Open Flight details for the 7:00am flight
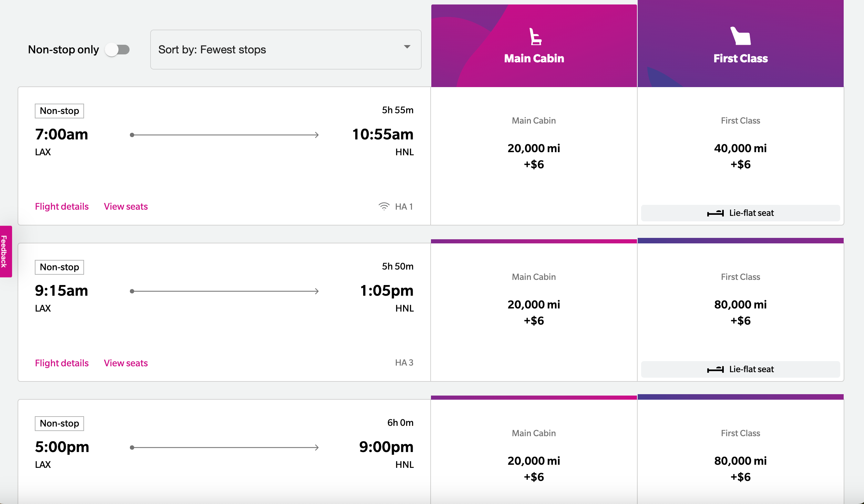 coord(62,207)
